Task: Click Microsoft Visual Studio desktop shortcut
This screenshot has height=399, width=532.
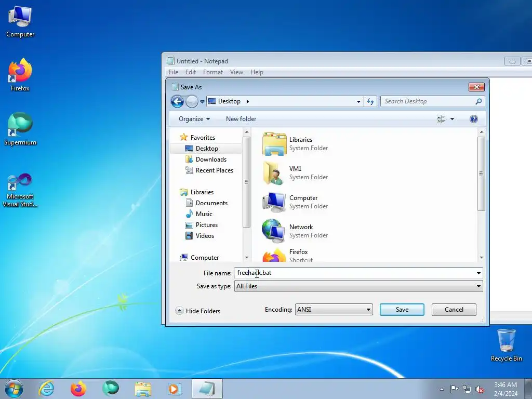Action: coord(20,190)
